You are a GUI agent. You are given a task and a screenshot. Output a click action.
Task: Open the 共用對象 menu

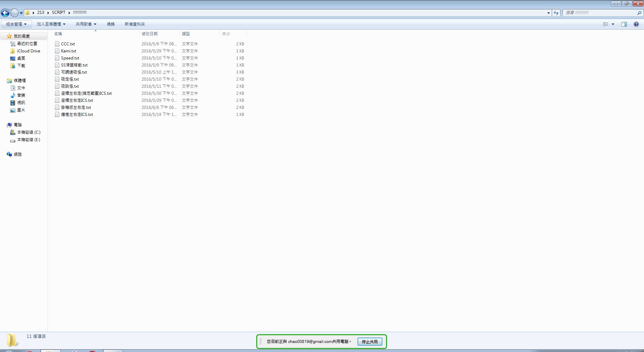(86, 24)
